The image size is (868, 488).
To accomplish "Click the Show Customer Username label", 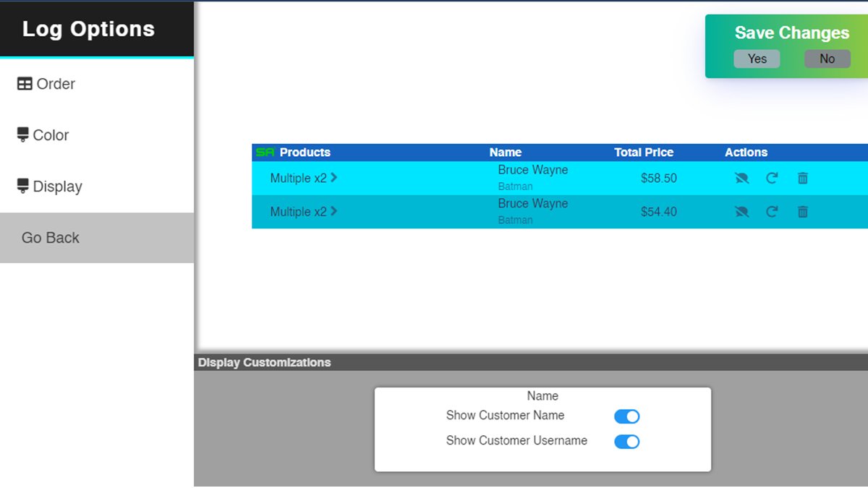I will pos(516,441).
